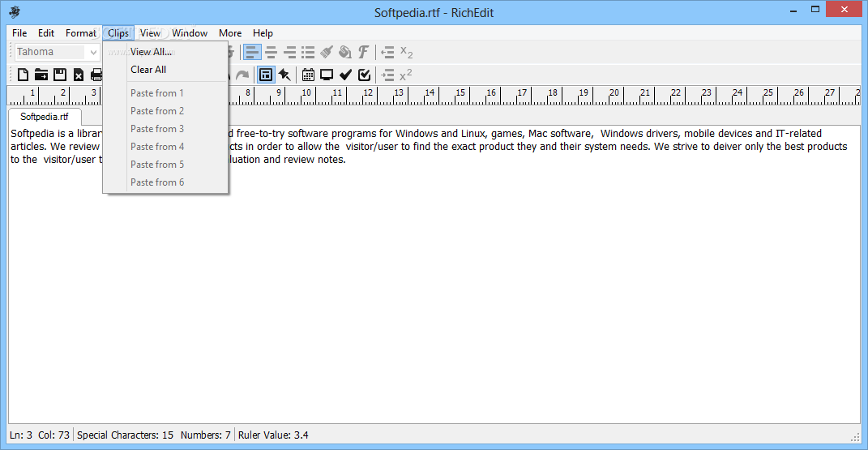Click the 'Special Characters: 15' status text
The height and width of the screenshot is (450, 868).
[x=125, y=435]
